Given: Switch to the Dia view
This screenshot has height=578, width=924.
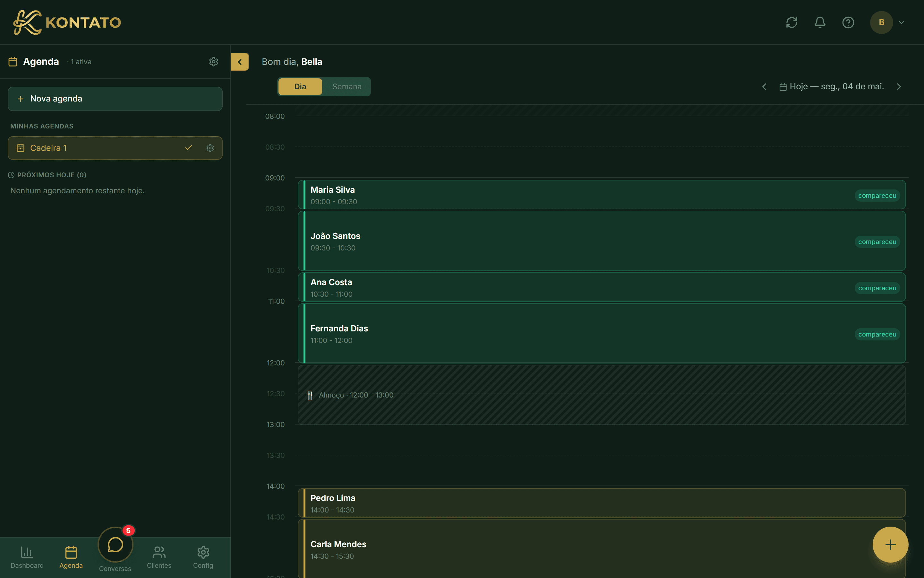Looking at the screenshot, I should [300, 87].
